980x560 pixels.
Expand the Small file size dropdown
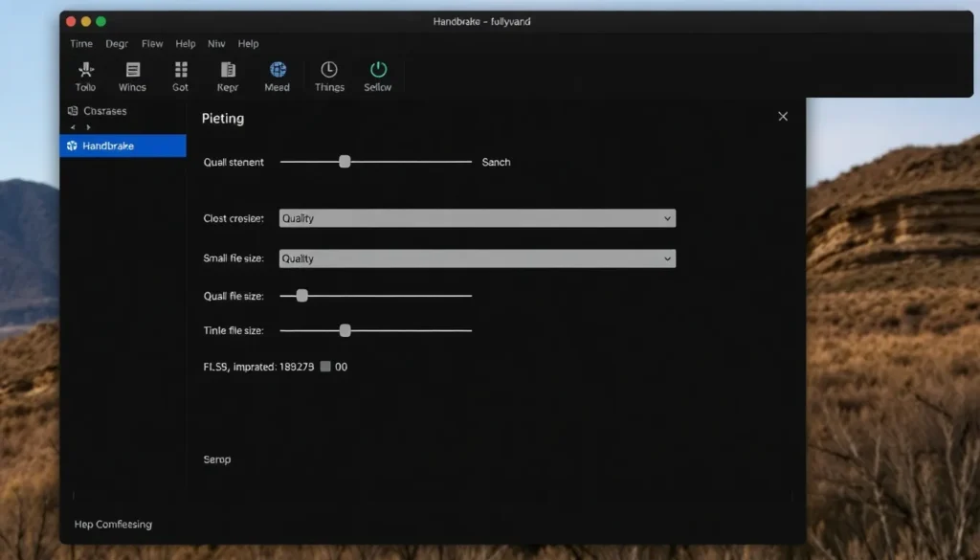click(x=477, y=258)
